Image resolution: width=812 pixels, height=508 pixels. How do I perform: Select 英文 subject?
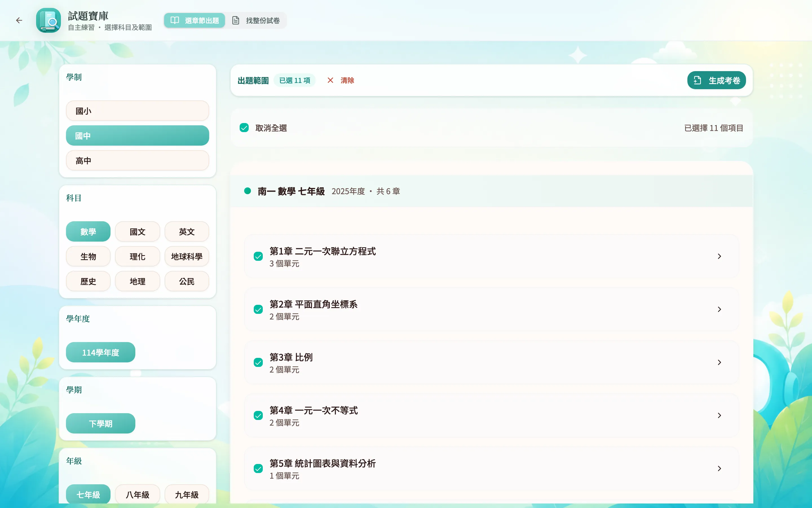[x=187, y=231]
